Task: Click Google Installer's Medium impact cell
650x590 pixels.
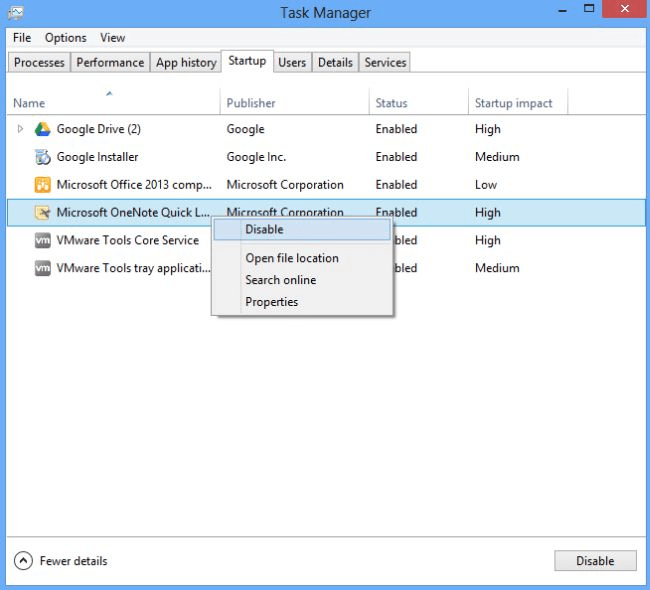Action: (x=497, y=157)
